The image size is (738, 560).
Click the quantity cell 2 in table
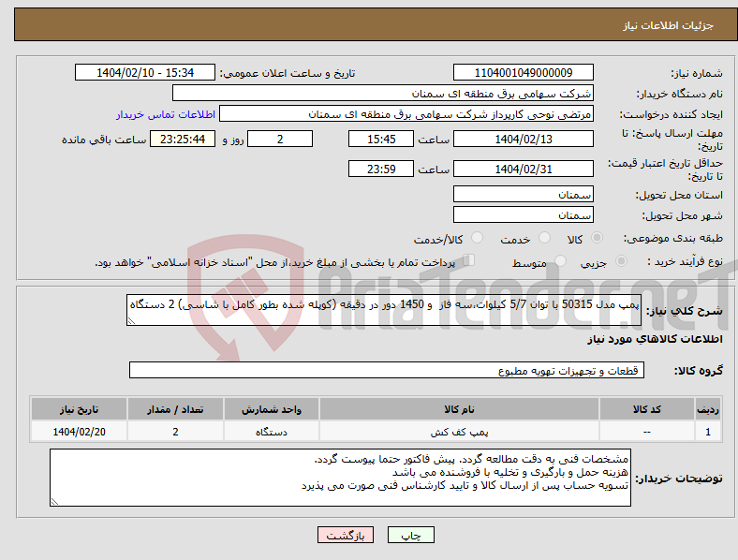tap(175, 432)
